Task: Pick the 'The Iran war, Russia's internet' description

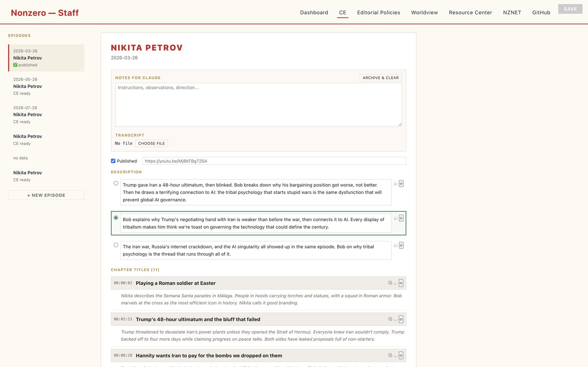Action: click(116, 245)
